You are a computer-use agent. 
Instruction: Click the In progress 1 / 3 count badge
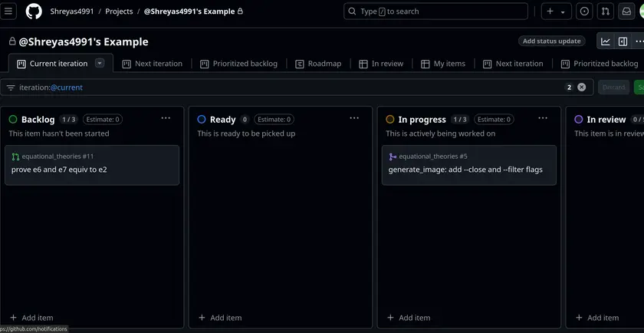pyautogui.click(x=459, y=120)
